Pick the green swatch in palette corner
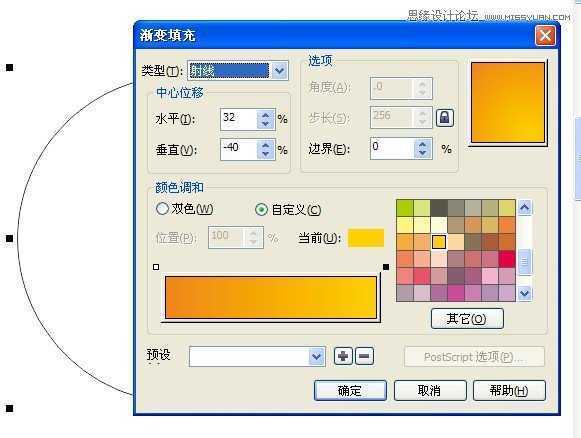The image size is (581, 438). [x=405, y=208]
